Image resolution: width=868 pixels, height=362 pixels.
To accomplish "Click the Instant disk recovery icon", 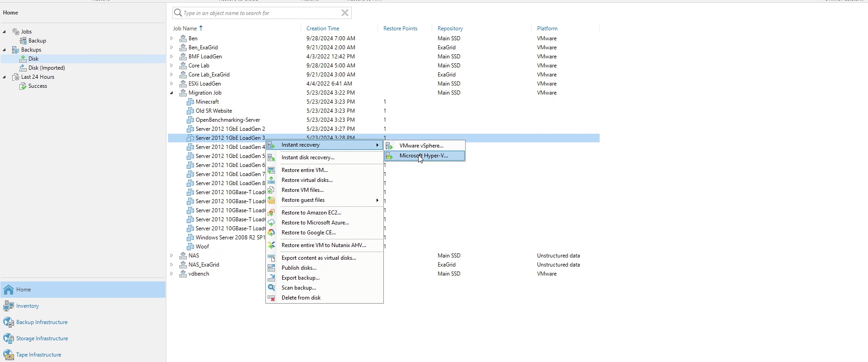I will coord(271,158).
